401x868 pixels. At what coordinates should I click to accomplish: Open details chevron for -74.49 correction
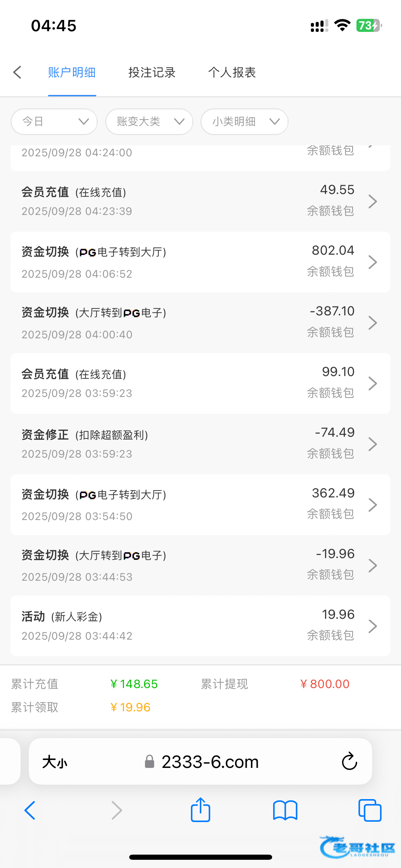click(373, 444)
